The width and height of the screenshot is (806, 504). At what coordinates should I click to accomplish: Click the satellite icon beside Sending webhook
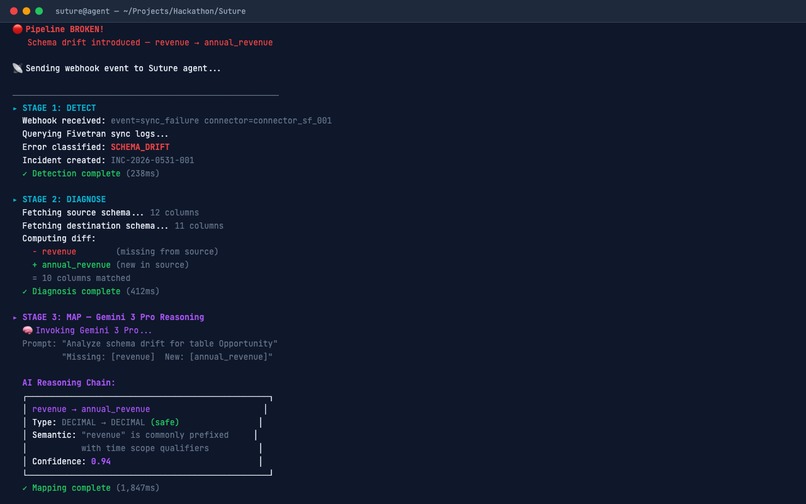[x=17, y=68]
